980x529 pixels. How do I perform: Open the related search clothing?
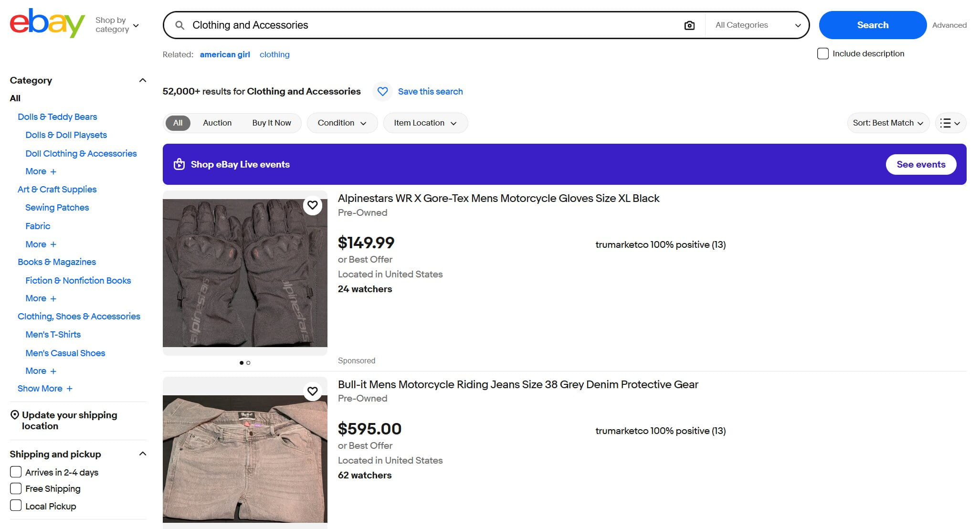(274, 54)
